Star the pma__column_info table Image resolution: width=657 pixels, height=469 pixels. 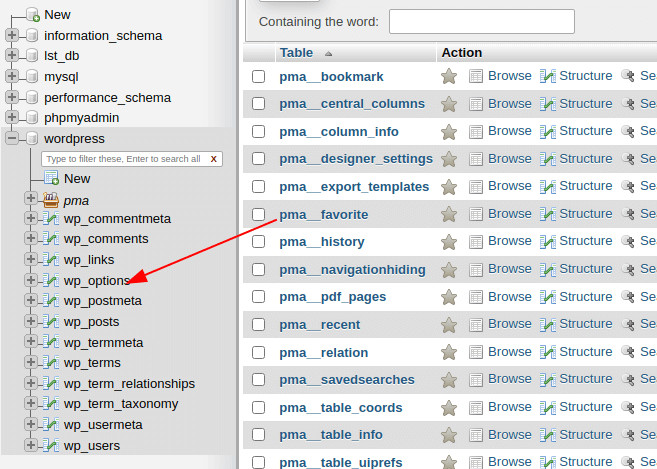(x=449, y=132)
